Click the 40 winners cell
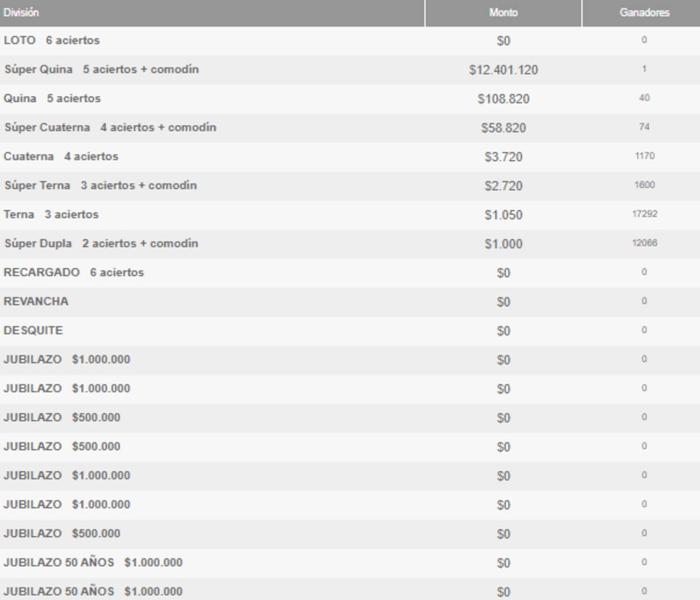Screen dimensions: 700x600 (644, 98)
